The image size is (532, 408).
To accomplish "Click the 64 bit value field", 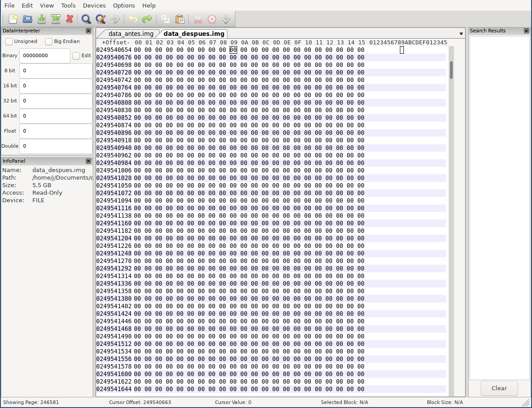I will 56,116.
